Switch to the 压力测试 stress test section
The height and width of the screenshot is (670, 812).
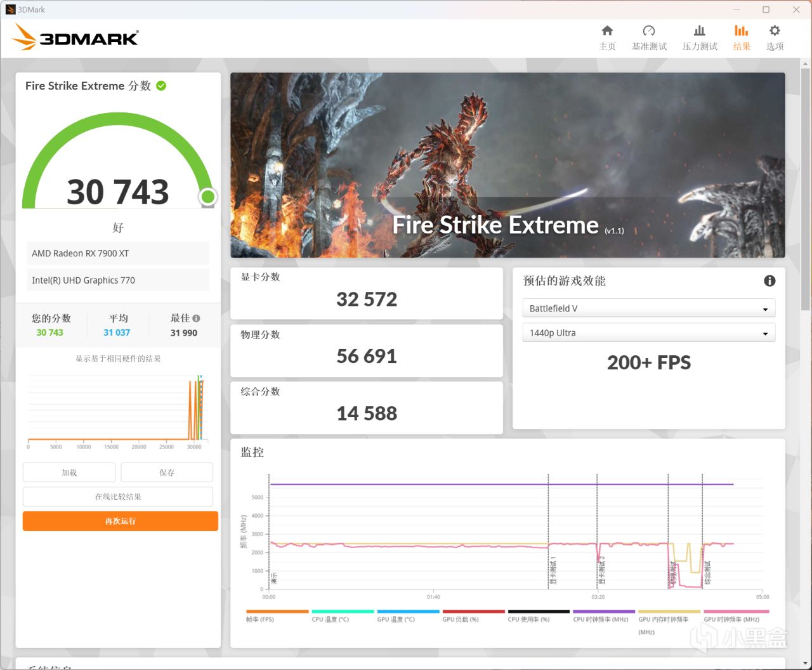(x=700, y=38)
